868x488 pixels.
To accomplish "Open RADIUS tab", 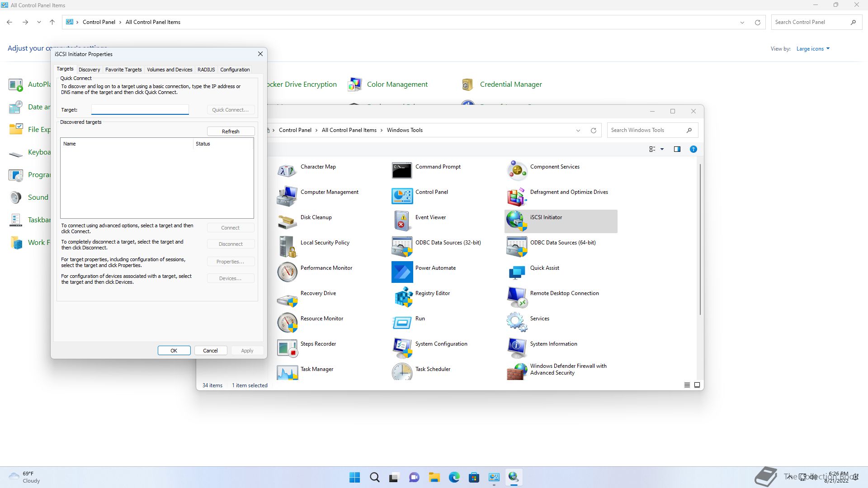I will coord(206,70).
